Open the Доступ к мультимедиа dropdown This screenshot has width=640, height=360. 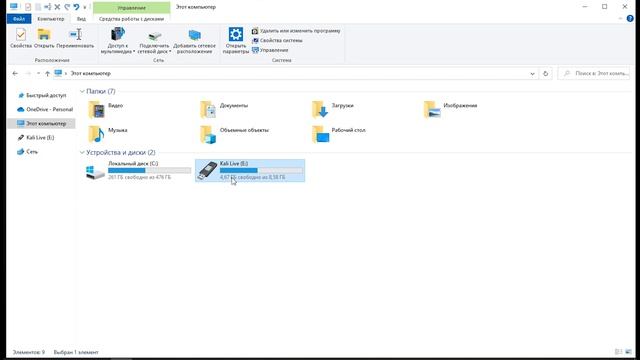[x=118, y=40]
